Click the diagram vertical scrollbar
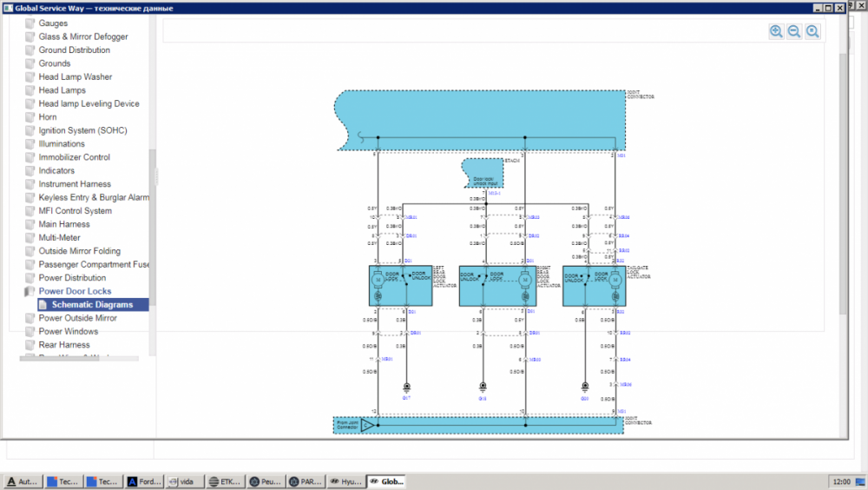The width and height of the screenshot is (868, 490). point(842,182)
